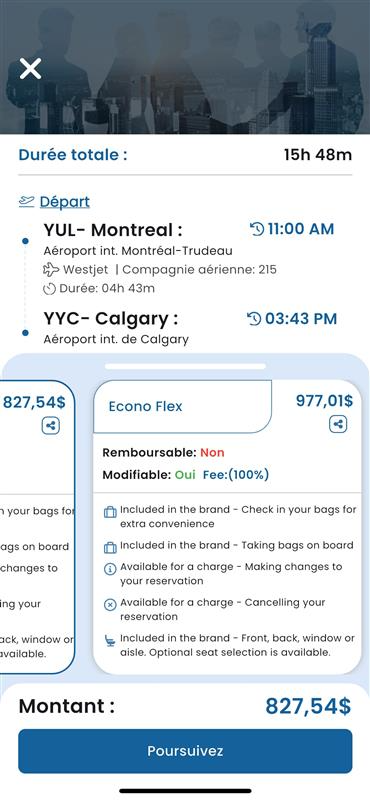Grab the bottom sheet drag handle bar
This screenshot has height=800, width=370.
click(185, 366)
